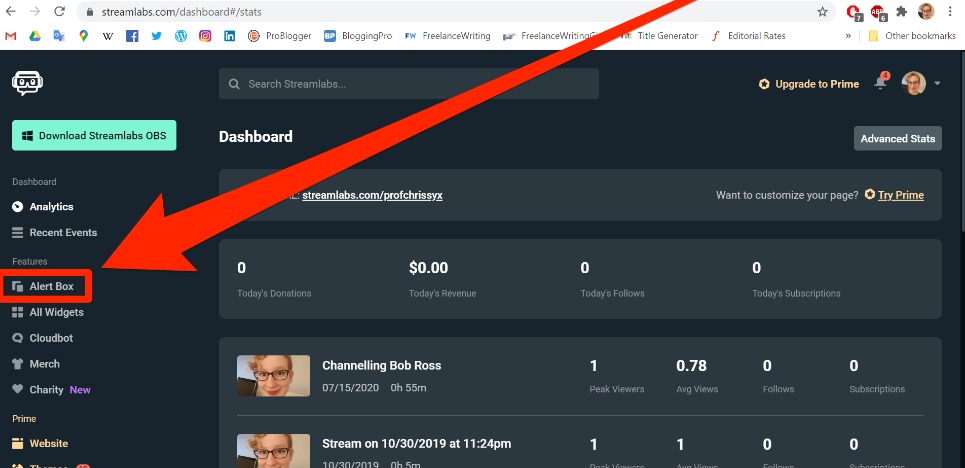Click the Streamlabs user avatar
965x468 pixels.
(x=914, y=84)
